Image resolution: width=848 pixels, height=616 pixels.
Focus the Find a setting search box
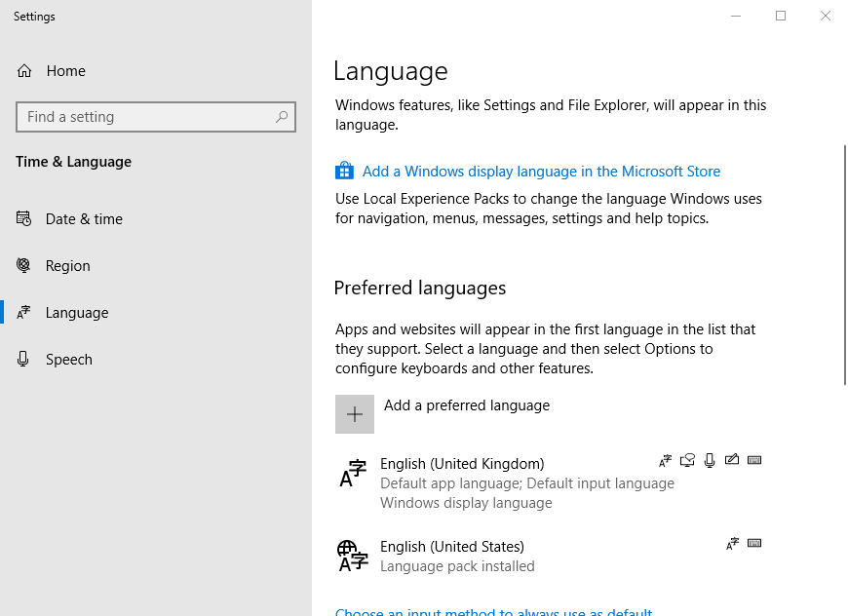(x=156, y=117)
